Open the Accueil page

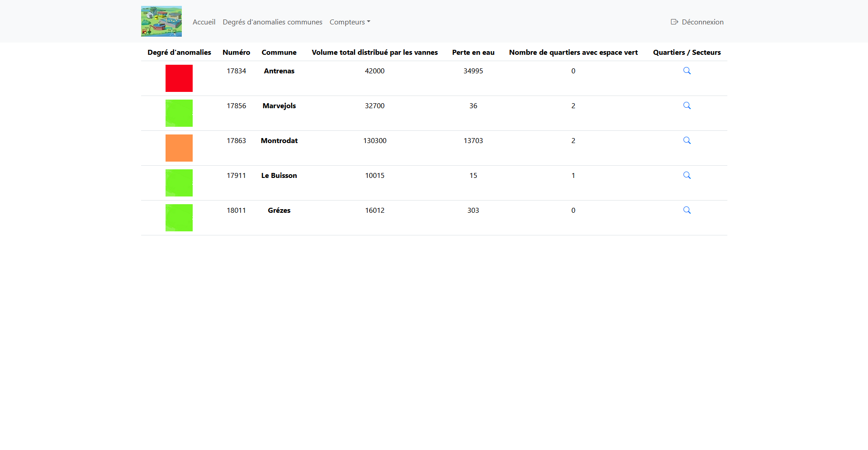[204, 22]
